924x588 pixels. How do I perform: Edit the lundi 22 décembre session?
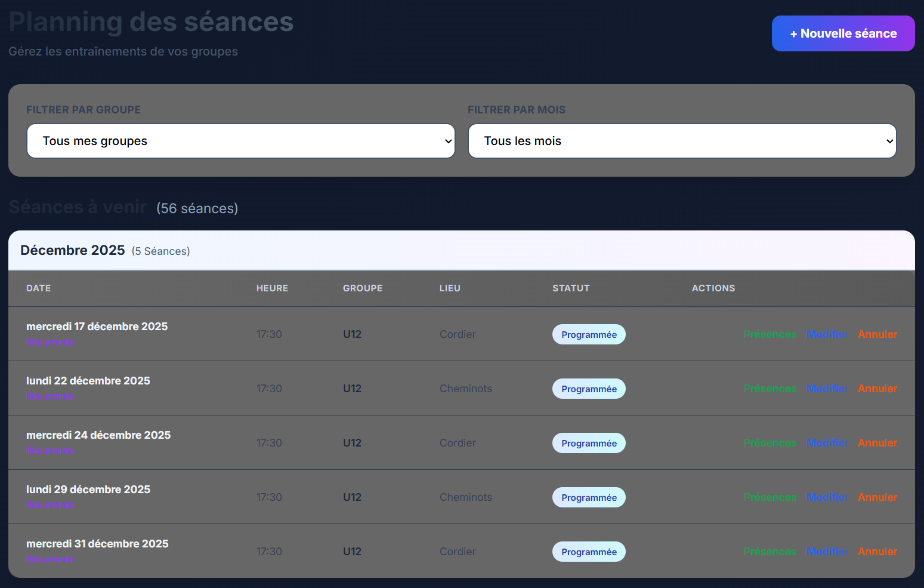(827, 389)
